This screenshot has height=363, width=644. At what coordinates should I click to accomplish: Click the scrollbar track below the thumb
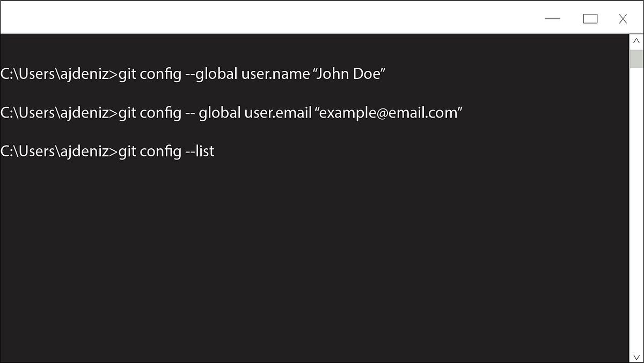coord(636,215)
